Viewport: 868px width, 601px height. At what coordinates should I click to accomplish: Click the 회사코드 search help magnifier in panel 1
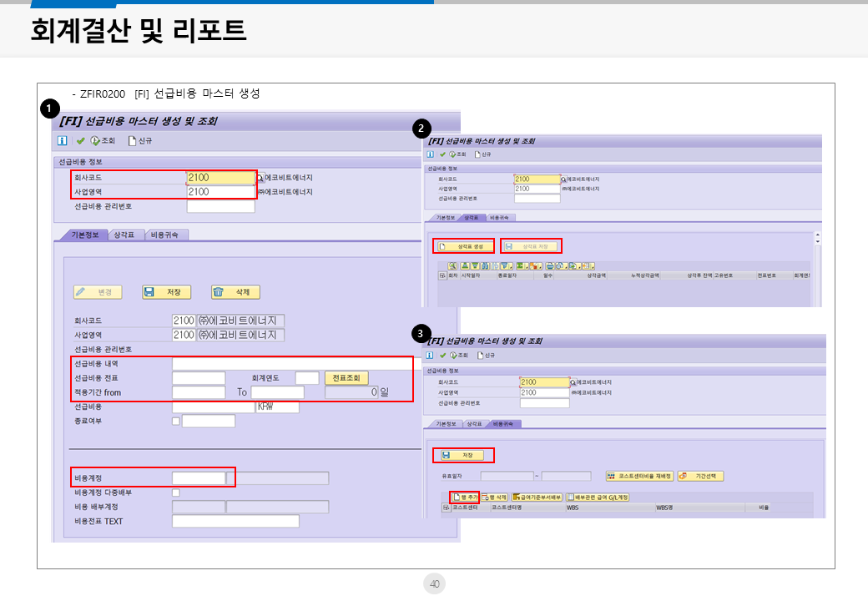pos(260,178)
